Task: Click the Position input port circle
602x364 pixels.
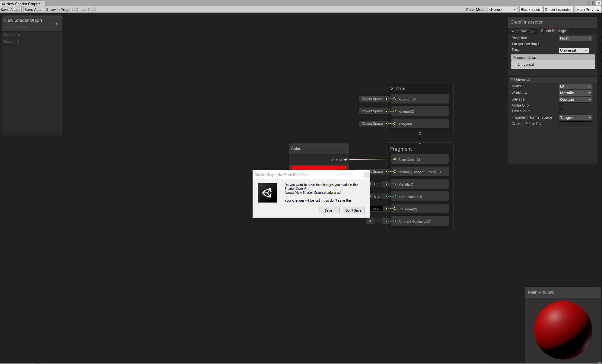Action: (395, 99)
